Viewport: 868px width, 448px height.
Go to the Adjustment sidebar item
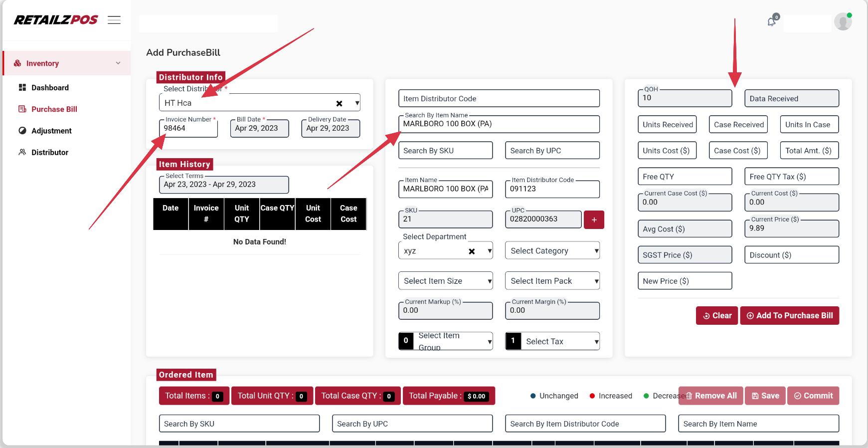click(51, 131)
